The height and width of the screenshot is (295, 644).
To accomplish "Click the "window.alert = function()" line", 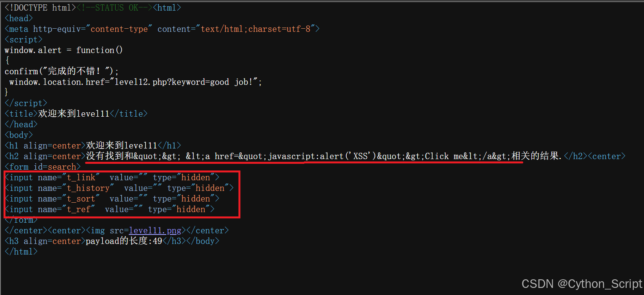I will point(64,50).
